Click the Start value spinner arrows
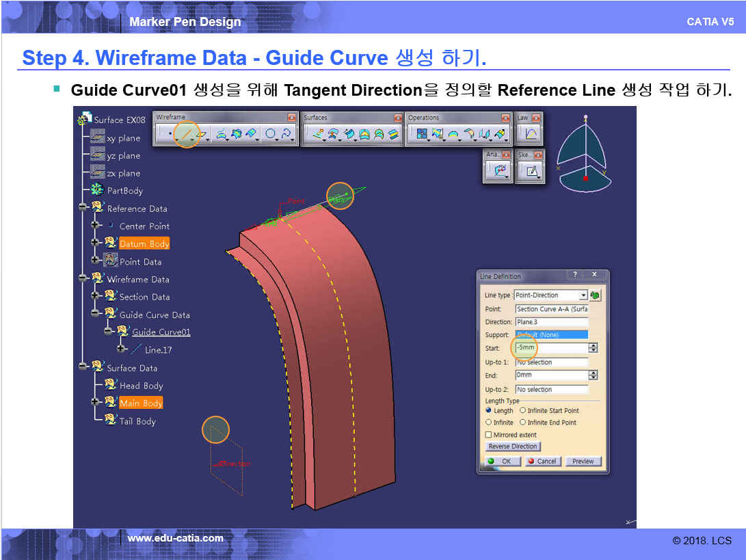The image size is (746, 560). 593,348
